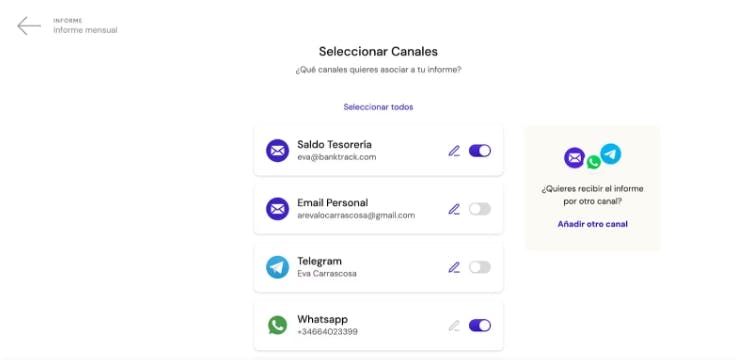Edit the Email Personal channel pencil icon

[x=454, y=209]
